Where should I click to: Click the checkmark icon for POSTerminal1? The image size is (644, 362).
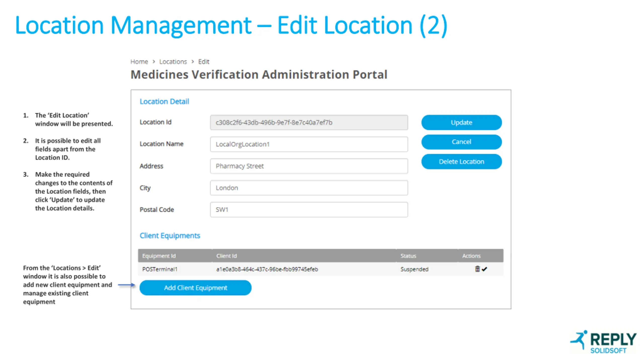485,269
